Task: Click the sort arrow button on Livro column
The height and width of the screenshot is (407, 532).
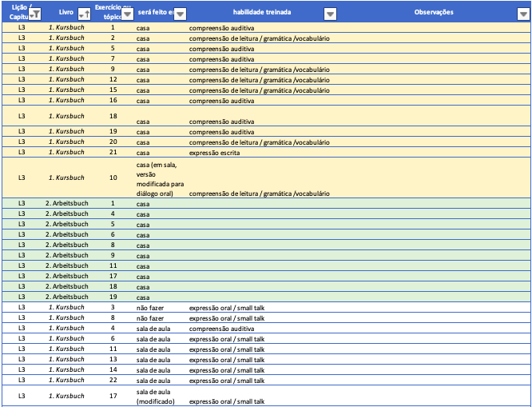Action: pyautogui.click(x=85, y=14)
